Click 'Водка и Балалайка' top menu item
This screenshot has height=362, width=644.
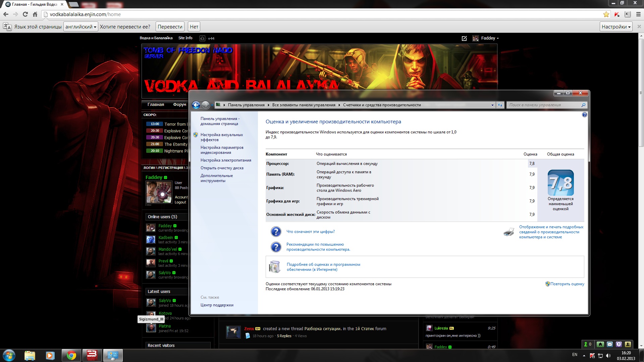(x=156, y=38)
